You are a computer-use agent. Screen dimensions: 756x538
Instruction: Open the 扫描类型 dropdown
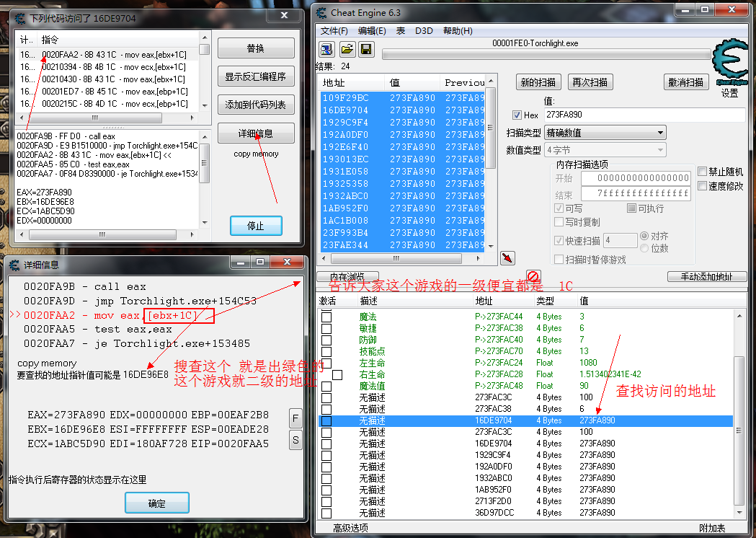click(605, 133)
